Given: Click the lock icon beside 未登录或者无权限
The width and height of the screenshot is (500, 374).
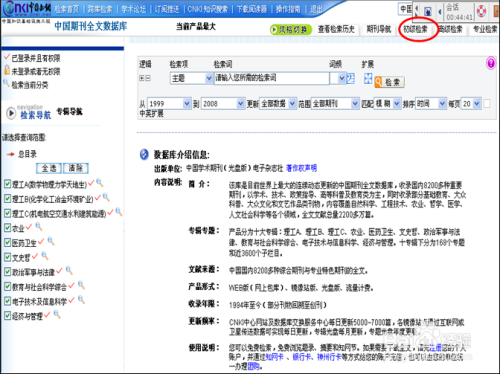Looking at the screenshot, I should (x=7, y=70).
